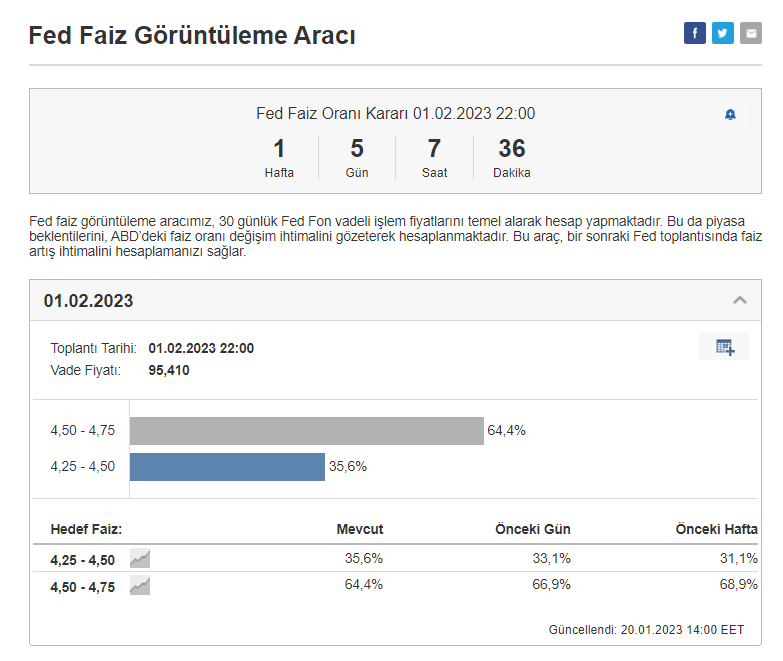Click the Fed Faiz Görüntüleme Aracı title
The height and width of the screenshot is (661, 783).
(x=192, y=35)
